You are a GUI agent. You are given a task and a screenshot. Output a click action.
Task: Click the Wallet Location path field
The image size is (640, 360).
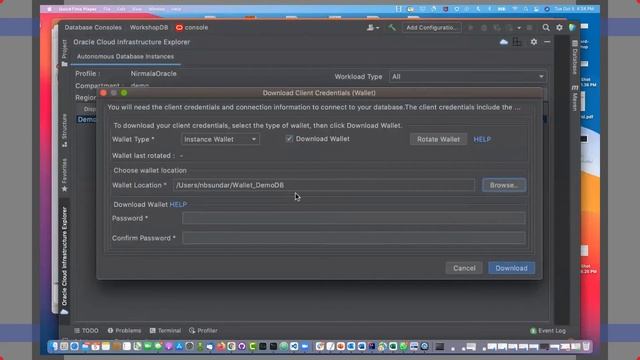tap(324, 185)
